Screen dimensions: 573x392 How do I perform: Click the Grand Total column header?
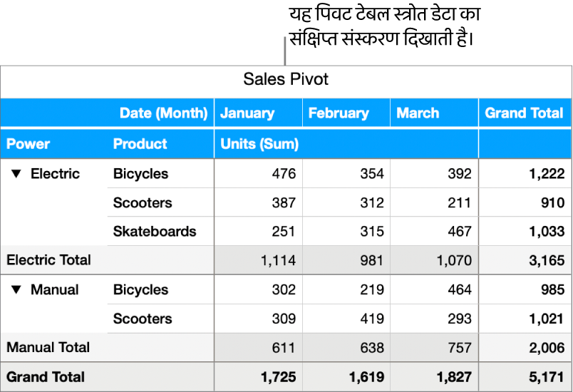524,113
